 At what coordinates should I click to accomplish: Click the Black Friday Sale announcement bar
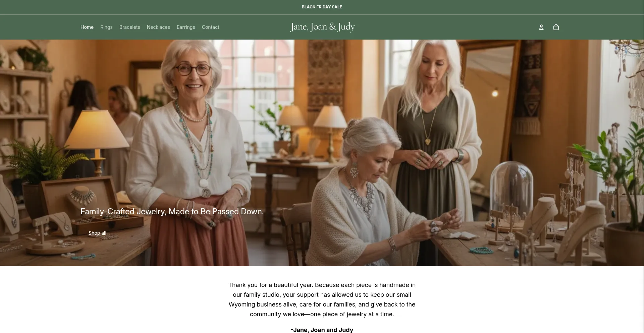point(322,7)
